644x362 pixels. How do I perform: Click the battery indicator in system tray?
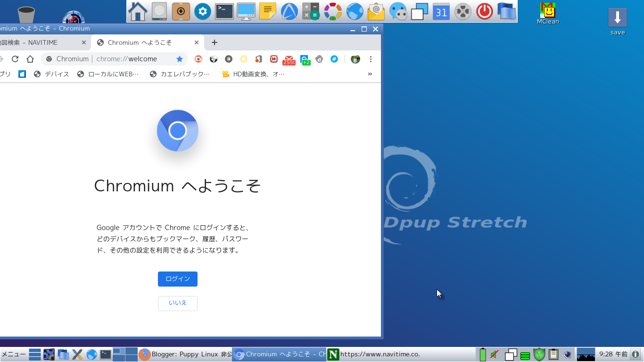point(483,354)
